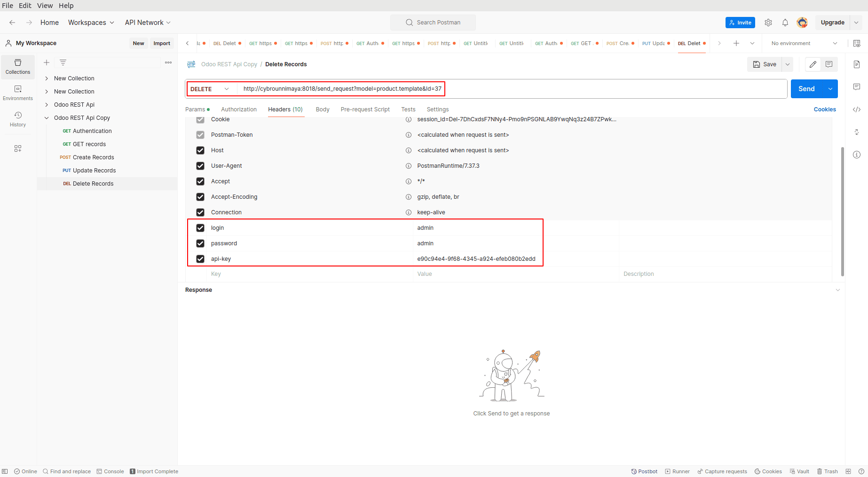Image resolution: width=868 pixels, height=477 pixels.
Task: Toggle the Connection header checkbox
Action: 200,212
